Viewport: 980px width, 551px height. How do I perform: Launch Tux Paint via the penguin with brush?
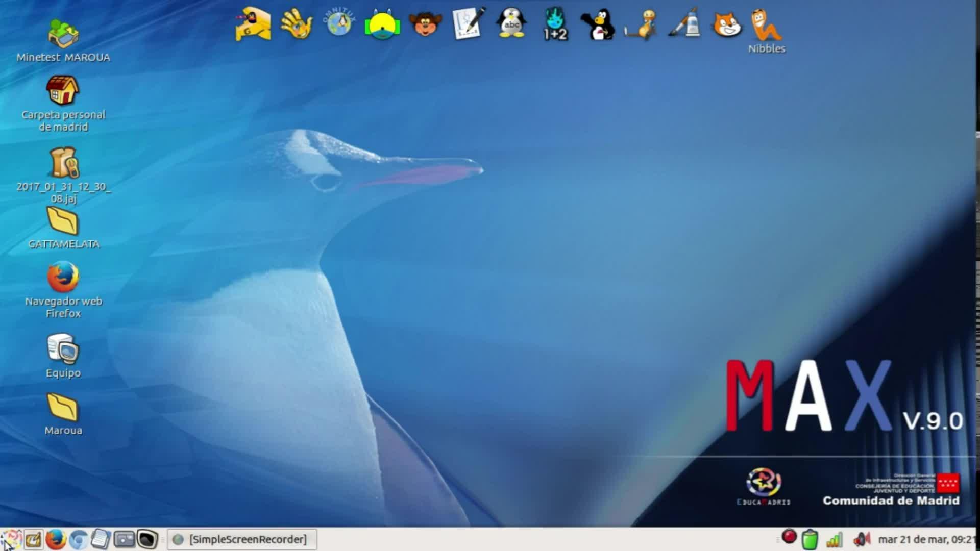tap(597, 24)
